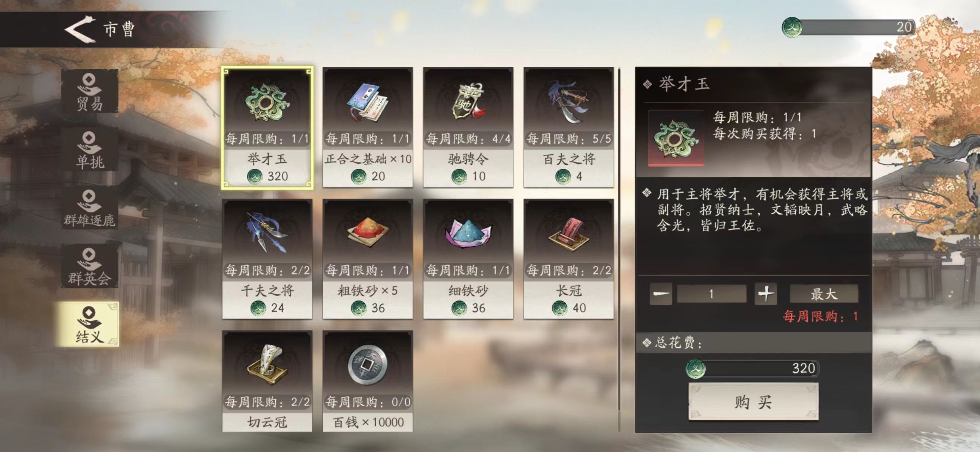The height and width of the screenshot is (452, 980).
Task: Click the purchase quantity field
Action: click(x=711, y=294)
